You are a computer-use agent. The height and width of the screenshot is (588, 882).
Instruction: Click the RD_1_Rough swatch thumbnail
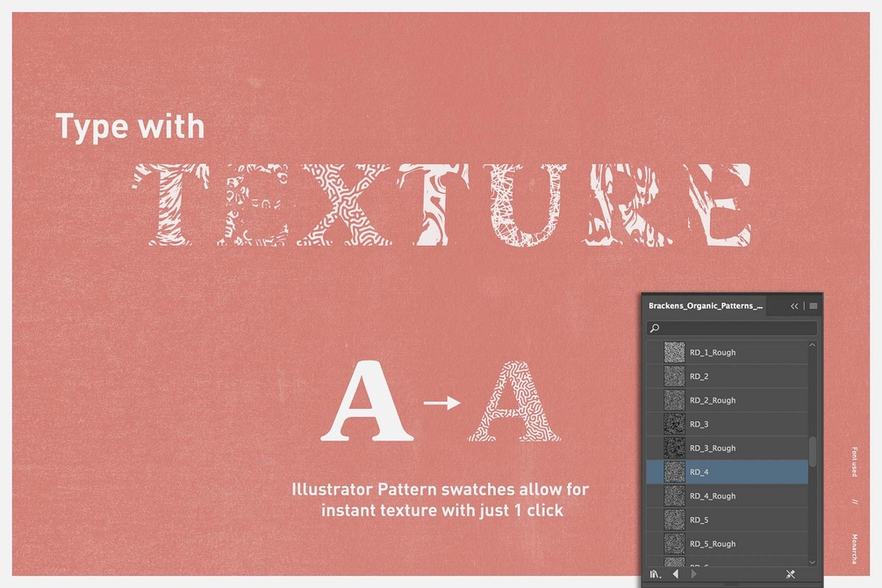click(674, 352)
